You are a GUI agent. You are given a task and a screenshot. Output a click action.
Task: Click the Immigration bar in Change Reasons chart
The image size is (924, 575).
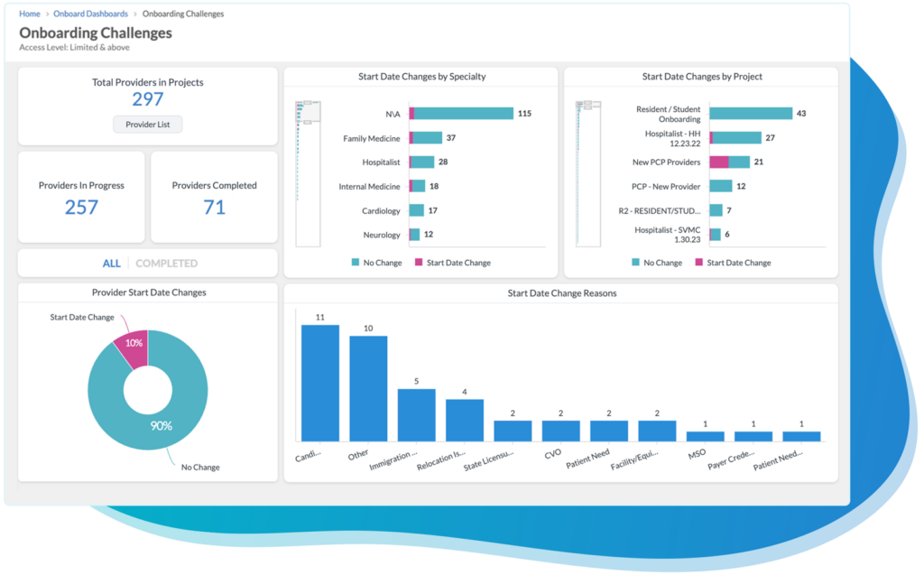tap(415, 406)
